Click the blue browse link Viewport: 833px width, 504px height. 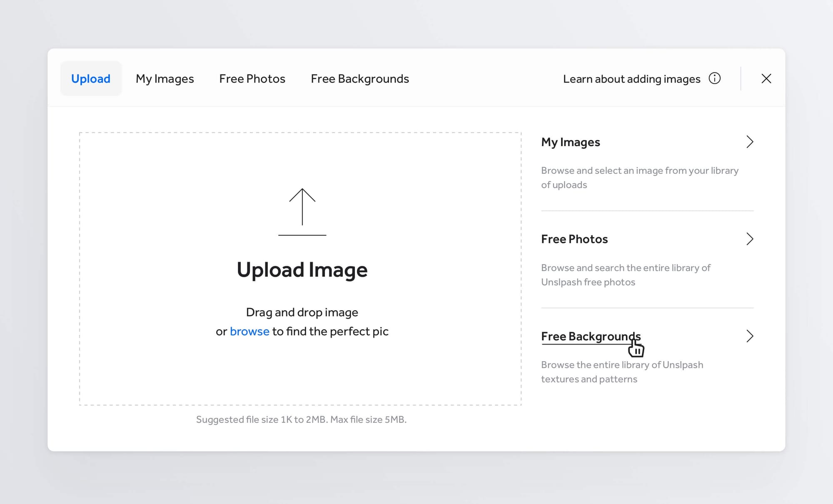click(x=249, y=332)
